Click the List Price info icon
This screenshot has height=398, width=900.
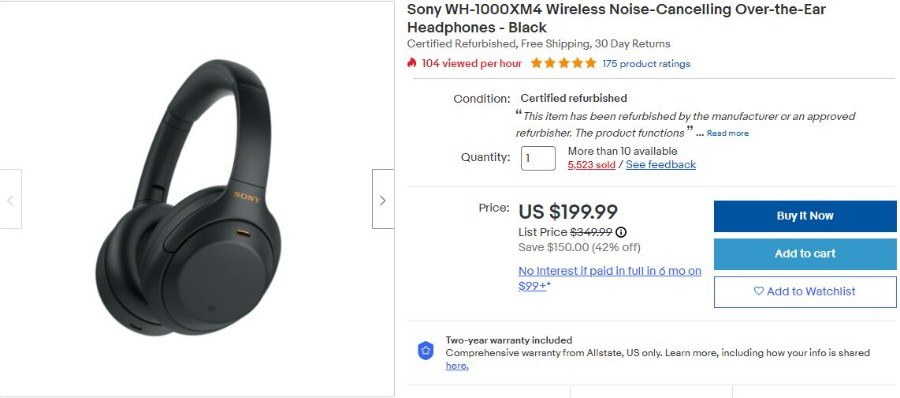click(x=620, y=233)
